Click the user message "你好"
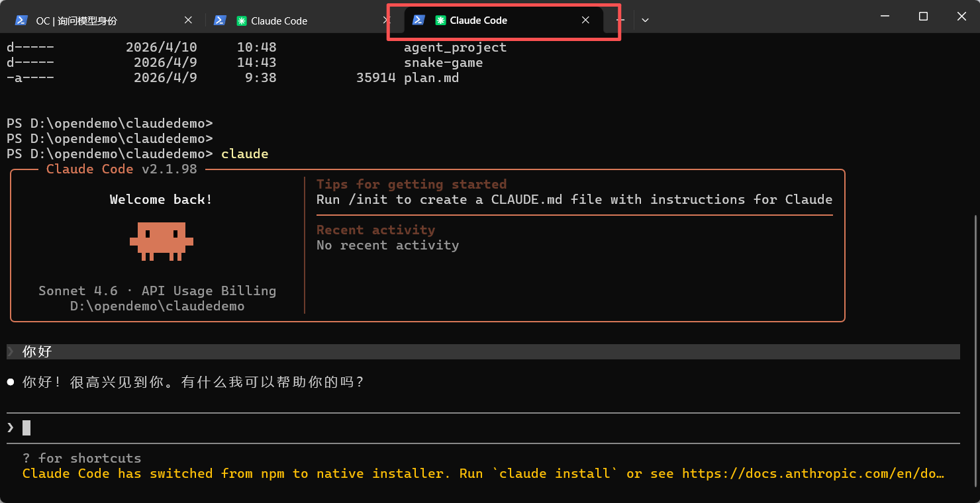Image resolution: width=980 pixels, height=503 pixels. pyautogui.click(x=37, y=352)
